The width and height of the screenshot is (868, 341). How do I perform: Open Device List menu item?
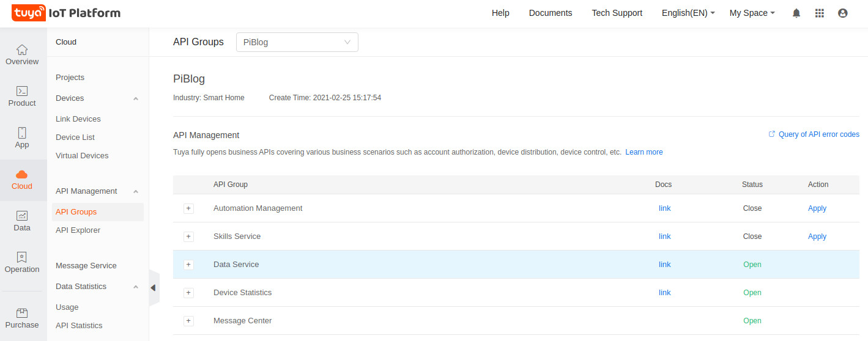point(75,137)
